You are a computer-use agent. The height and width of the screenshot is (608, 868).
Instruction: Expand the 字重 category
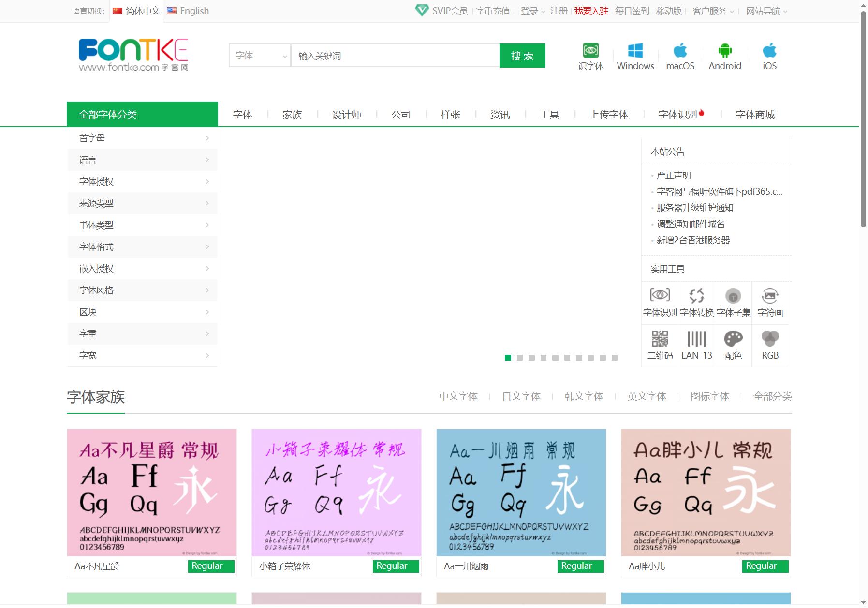click(x=143, y=334)
